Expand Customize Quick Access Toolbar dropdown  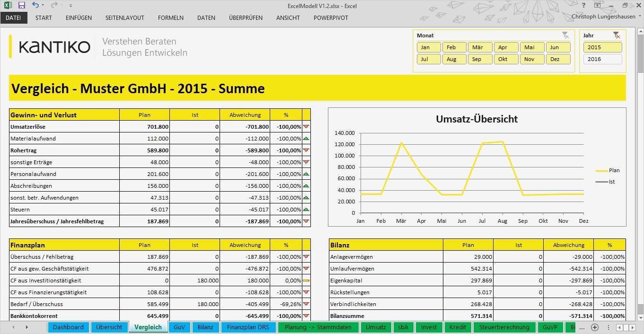[x=71, y=6]
